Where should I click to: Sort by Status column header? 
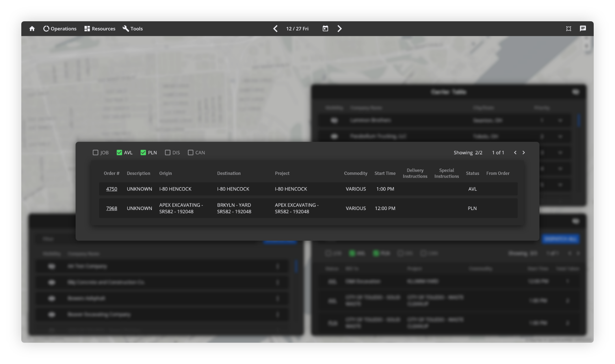(472, 173)
